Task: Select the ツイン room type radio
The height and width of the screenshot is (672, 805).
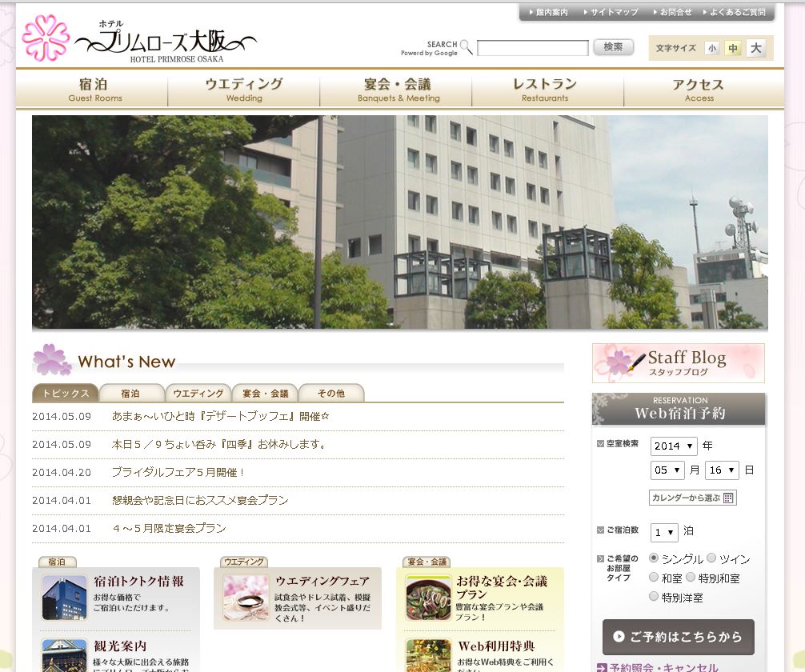Action: tap(711, 558)
